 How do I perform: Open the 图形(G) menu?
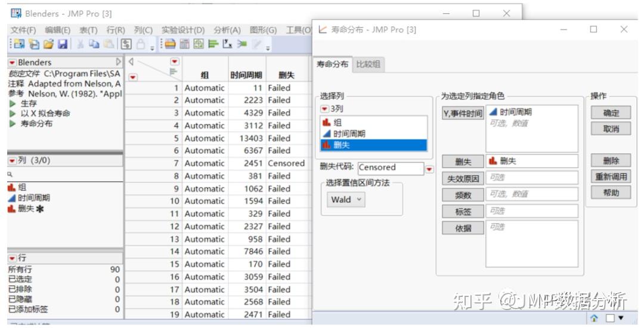pyautogui.click(x=264, y=30)
